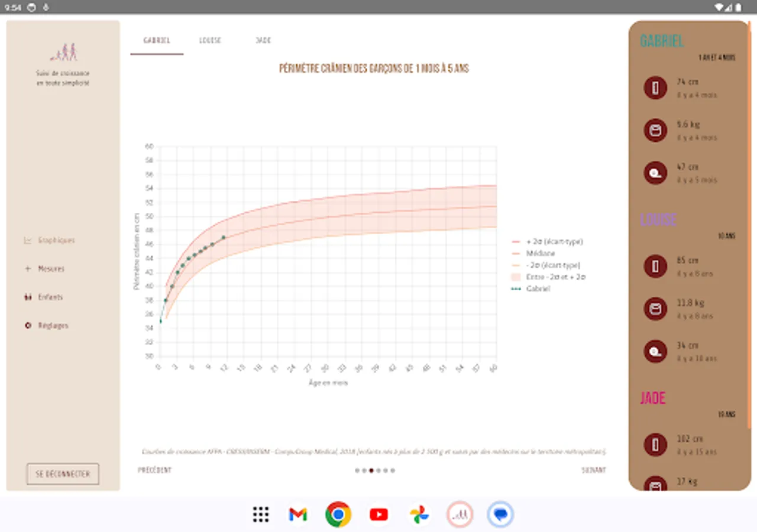Click Louise's head circumference icon (34 cm)
Screen dimensions: 757x532
(655, 352)
